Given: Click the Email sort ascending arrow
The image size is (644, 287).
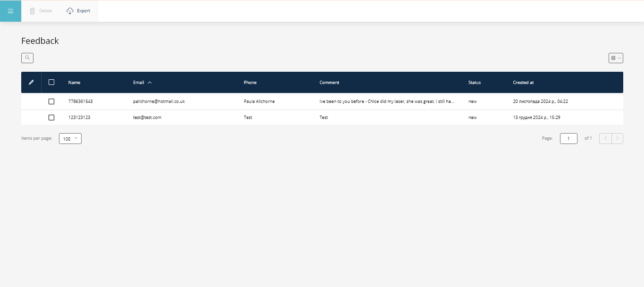Looking at the screenshot, I should point(150,82).
